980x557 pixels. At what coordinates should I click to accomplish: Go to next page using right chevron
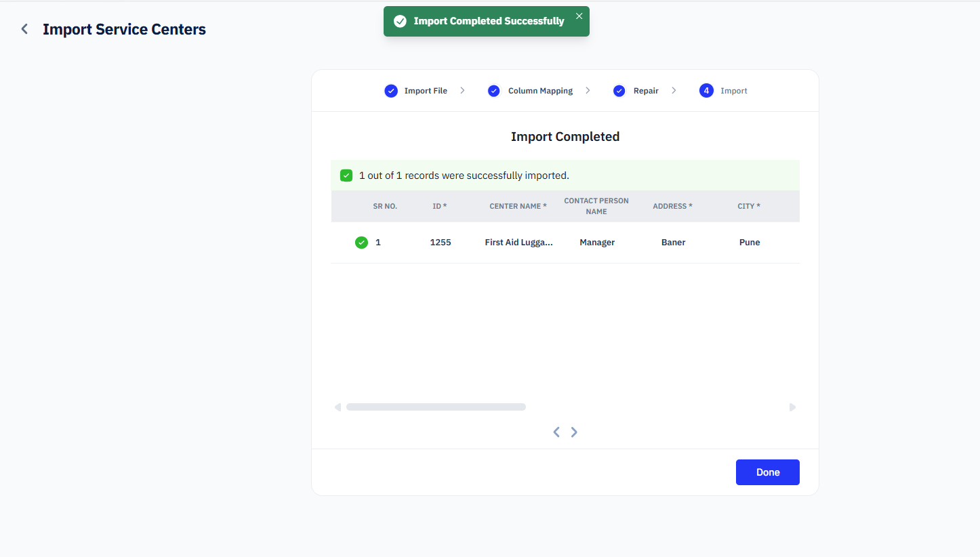coord(574,432)
